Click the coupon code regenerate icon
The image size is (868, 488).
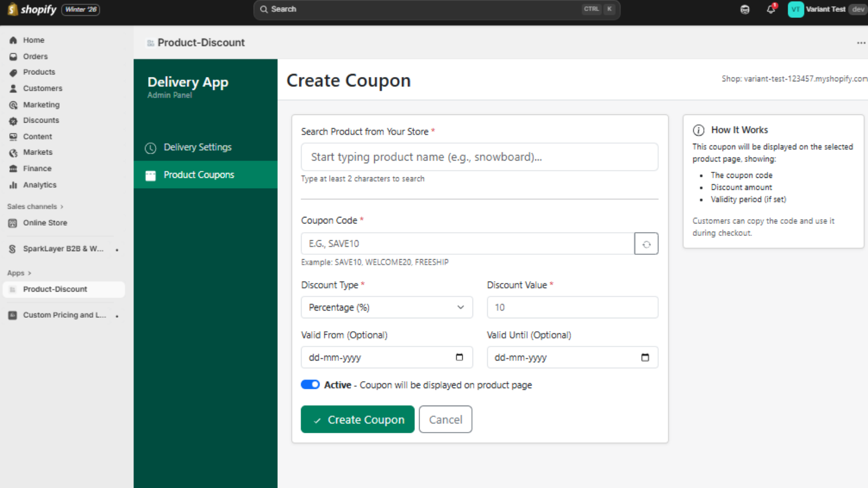tap(646, 243)
